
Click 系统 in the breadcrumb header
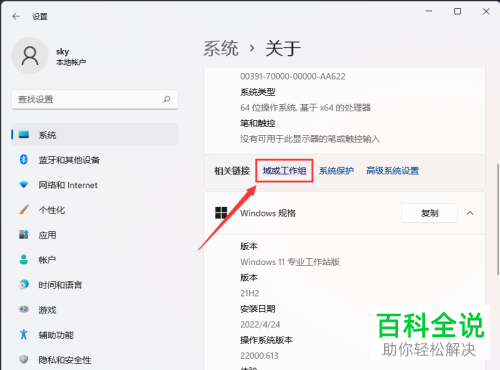[221, 48]
